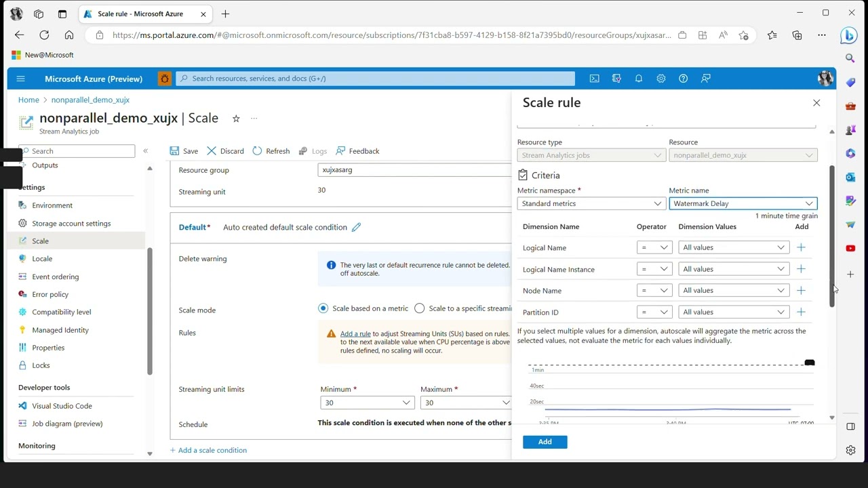Open Logical Name Instance values dropdown
The width and height of the screenshot is (868, 488).
734,269
